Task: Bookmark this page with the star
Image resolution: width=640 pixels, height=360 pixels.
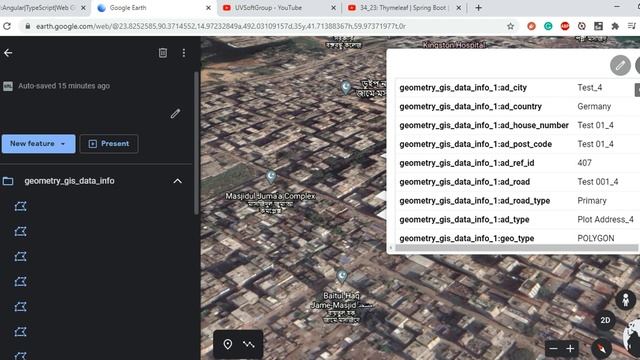Action: (x=510, y=26)
